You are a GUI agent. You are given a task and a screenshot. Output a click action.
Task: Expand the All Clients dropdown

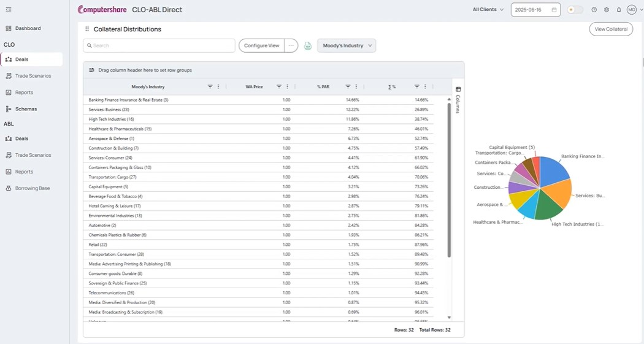[x=488, y=10]
